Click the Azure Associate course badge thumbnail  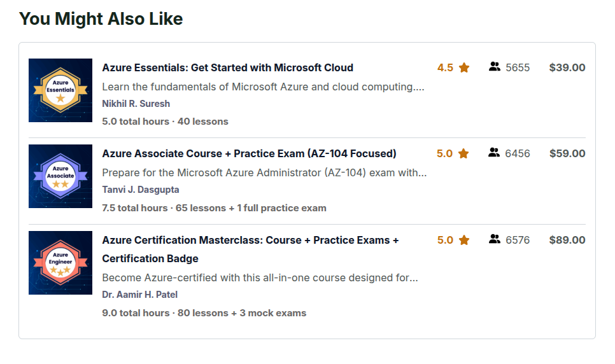(60, 176)
